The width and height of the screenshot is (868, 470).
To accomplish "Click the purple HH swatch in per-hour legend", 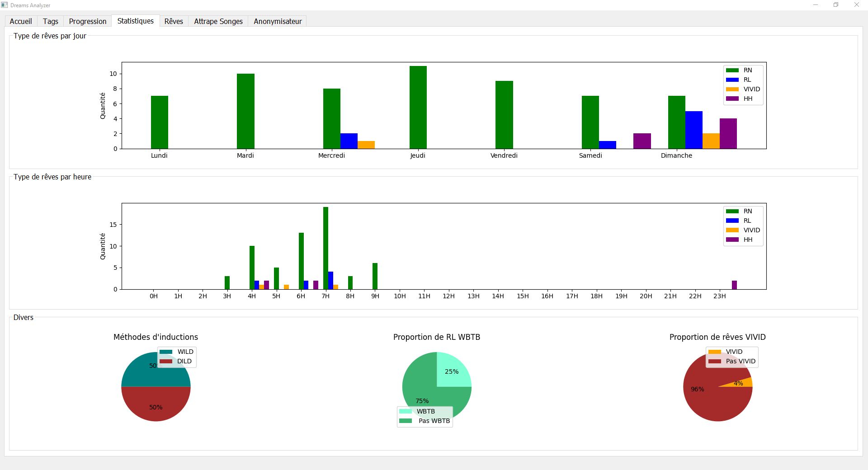I will tap(732, 240).
